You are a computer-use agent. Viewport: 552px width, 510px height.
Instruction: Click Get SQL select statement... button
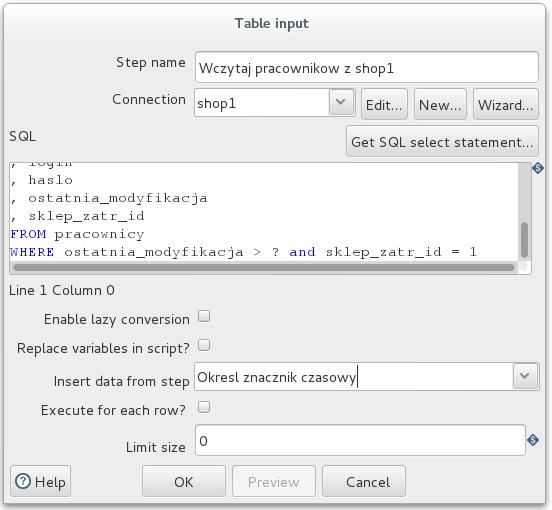click(442, 141)
